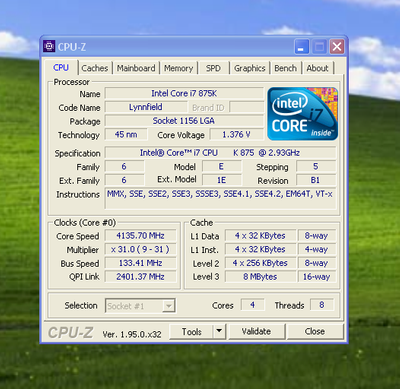Click the Tools button
This screenshot has width=400, height=389.
point(191,332)
